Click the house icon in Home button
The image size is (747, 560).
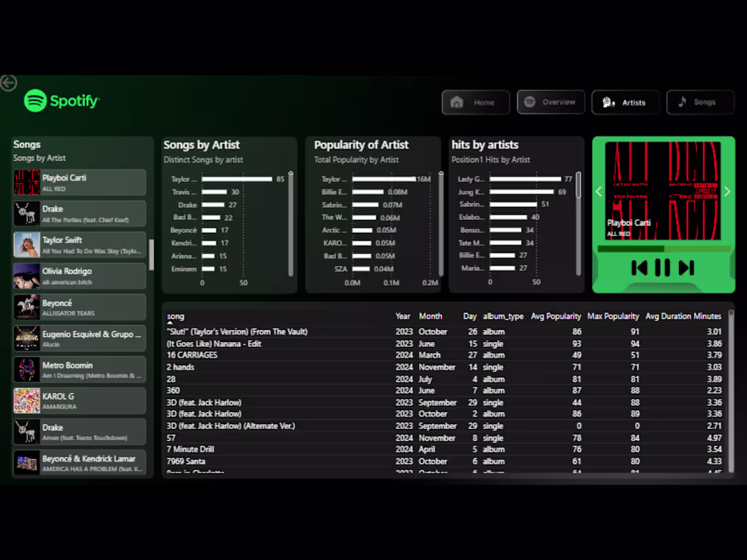[x=457, y=102]
